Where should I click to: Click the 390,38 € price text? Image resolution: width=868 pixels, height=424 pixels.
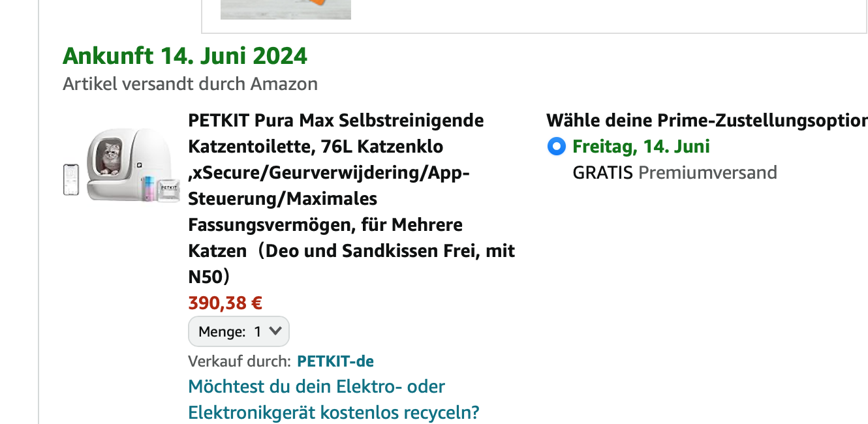[225, 303]
